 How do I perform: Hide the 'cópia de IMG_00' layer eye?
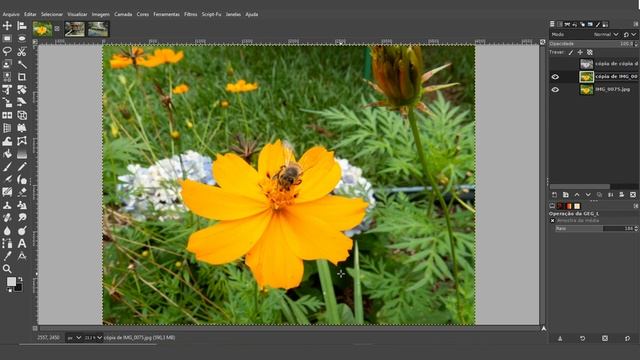[555, 77]
